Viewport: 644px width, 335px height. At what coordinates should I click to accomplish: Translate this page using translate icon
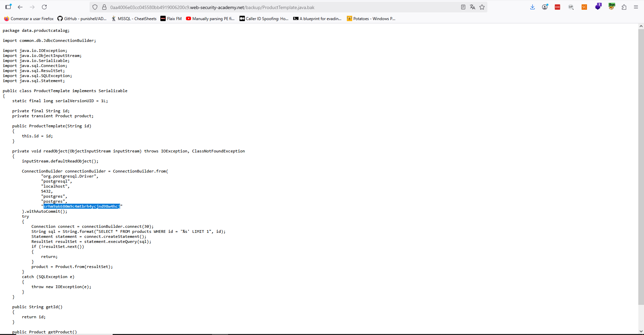[x=472, y=7]
